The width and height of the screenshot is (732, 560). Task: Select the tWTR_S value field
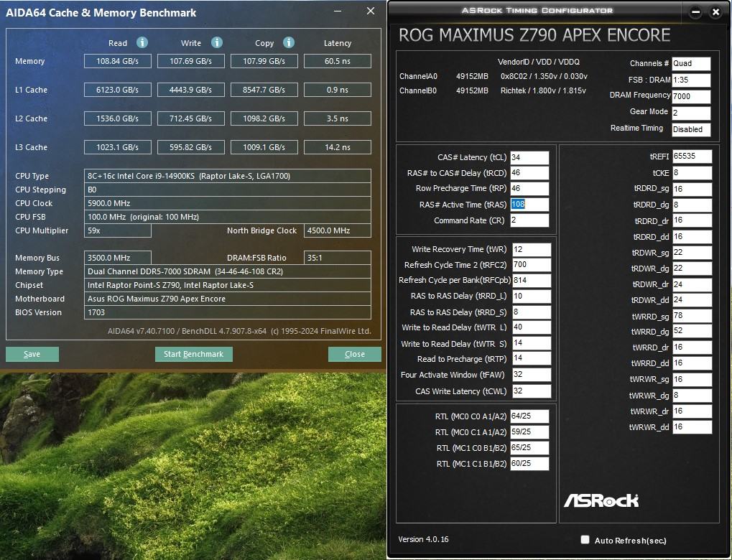click(532, 343)
